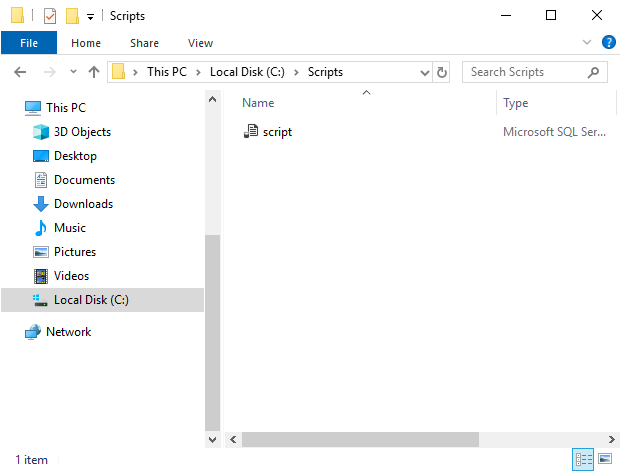Open the Recent locations dropdown
621x472 pixels.
tap(73, 72)
